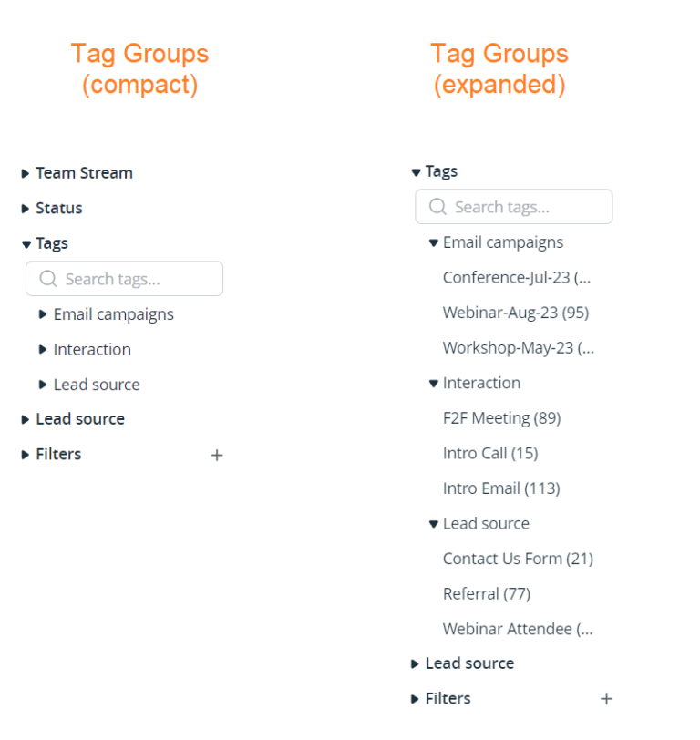Click the Search tags field in compact view

click(124, 279)
